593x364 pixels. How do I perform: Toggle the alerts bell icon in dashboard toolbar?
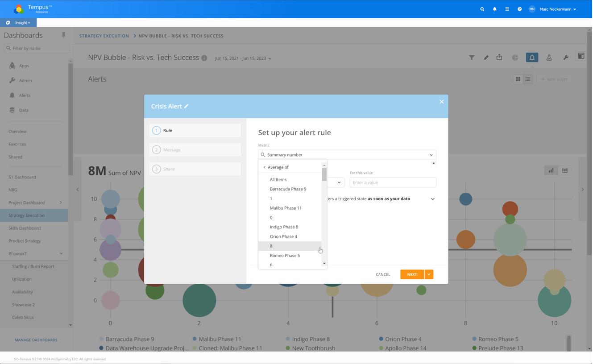[532, 58]
